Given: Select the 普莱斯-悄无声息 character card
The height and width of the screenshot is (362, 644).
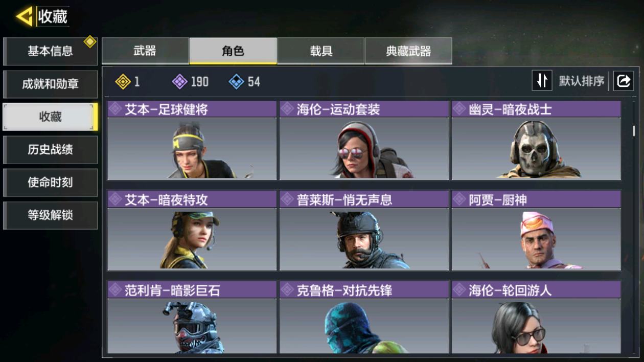Looking at the screenshot, I should [x=364, y=231].
